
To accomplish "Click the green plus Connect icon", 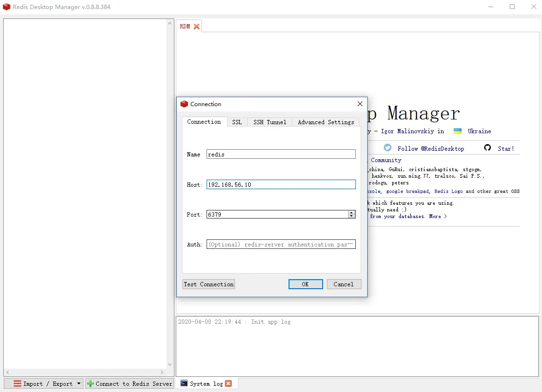I will click(x=90, y=383).
